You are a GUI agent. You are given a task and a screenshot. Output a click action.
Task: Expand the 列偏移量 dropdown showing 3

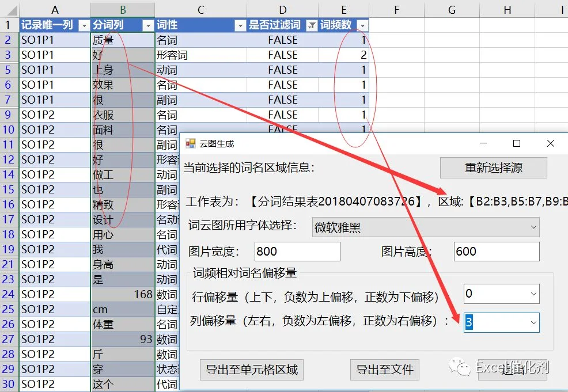click(x=533, y=322)
